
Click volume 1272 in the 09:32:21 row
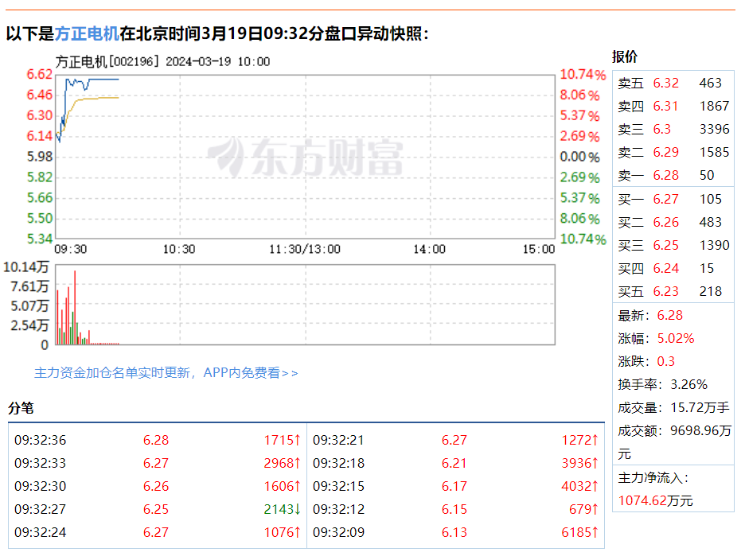click(580, 440)
